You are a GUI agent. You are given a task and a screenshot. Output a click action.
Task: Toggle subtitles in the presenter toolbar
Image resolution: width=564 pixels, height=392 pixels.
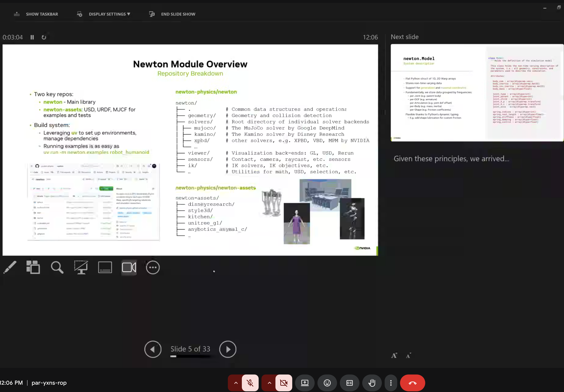[105, 267]
